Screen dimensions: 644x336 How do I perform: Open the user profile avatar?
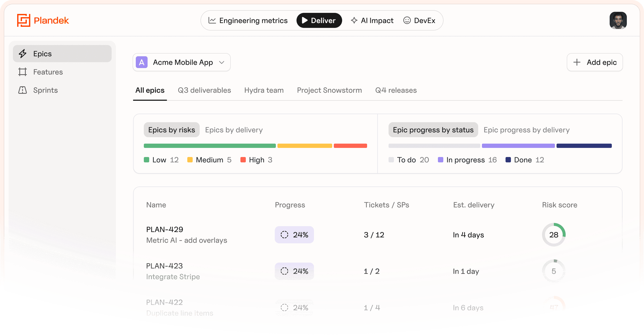tap(618, 20)
